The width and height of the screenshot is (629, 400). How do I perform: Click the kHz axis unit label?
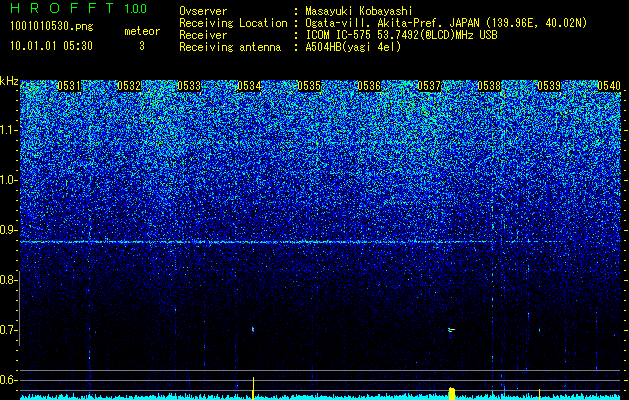coord(9,81)
